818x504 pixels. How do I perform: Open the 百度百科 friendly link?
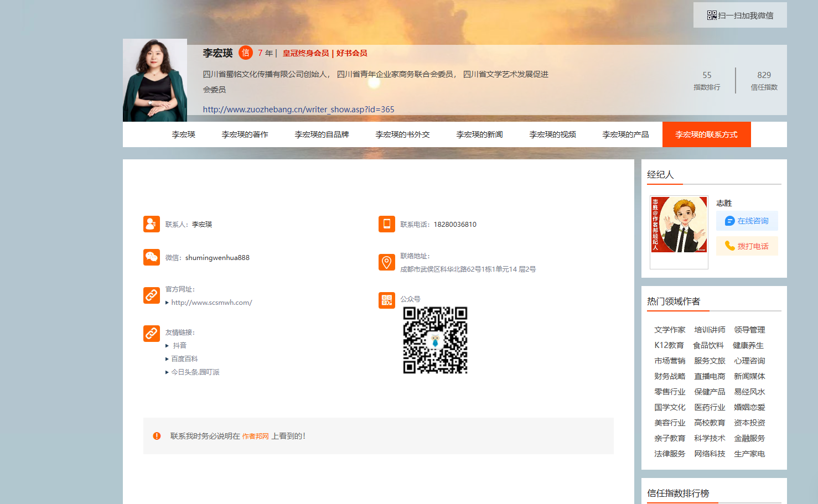coord(184,359)
